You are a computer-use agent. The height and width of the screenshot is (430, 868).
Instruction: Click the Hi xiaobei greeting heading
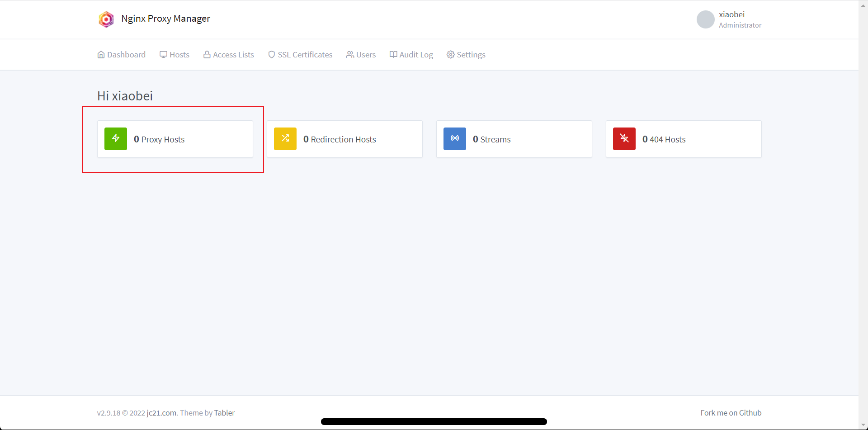125,96
